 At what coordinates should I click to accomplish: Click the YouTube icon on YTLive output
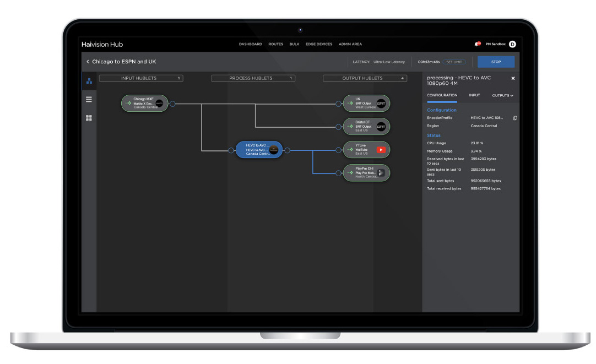(381, 150)
